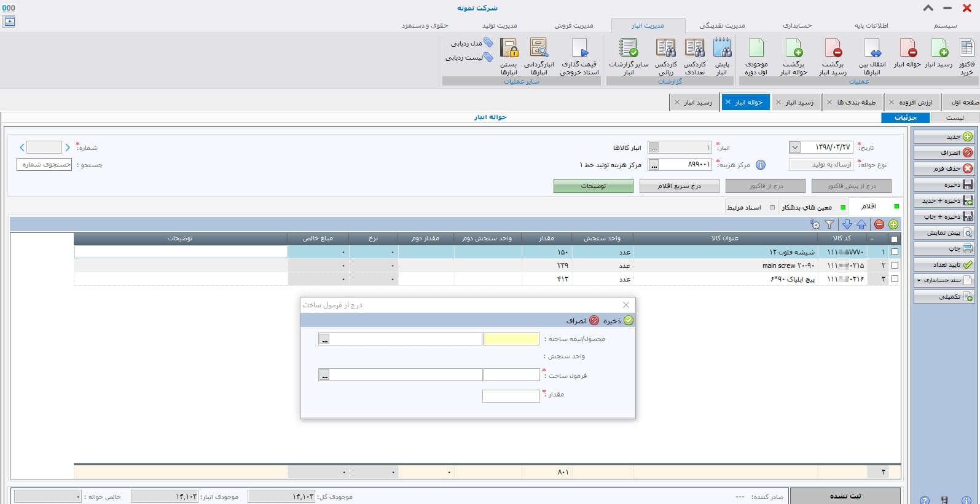The image size is (980, 504).
Task: Open warehouse (انبار) lookup ellipsis button
Action: coord(654,148)
